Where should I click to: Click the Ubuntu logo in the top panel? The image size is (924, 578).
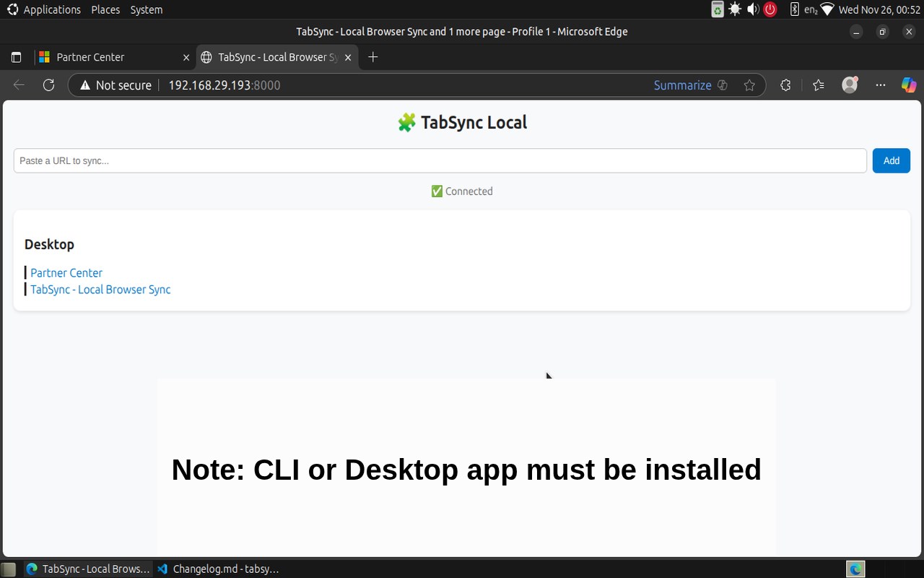pyautogui.click(x=12, y=9)
